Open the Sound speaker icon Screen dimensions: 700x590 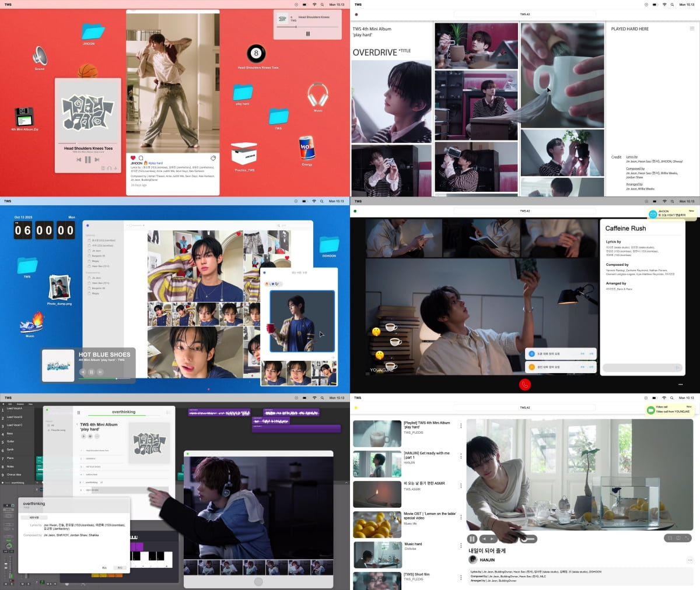40,56
